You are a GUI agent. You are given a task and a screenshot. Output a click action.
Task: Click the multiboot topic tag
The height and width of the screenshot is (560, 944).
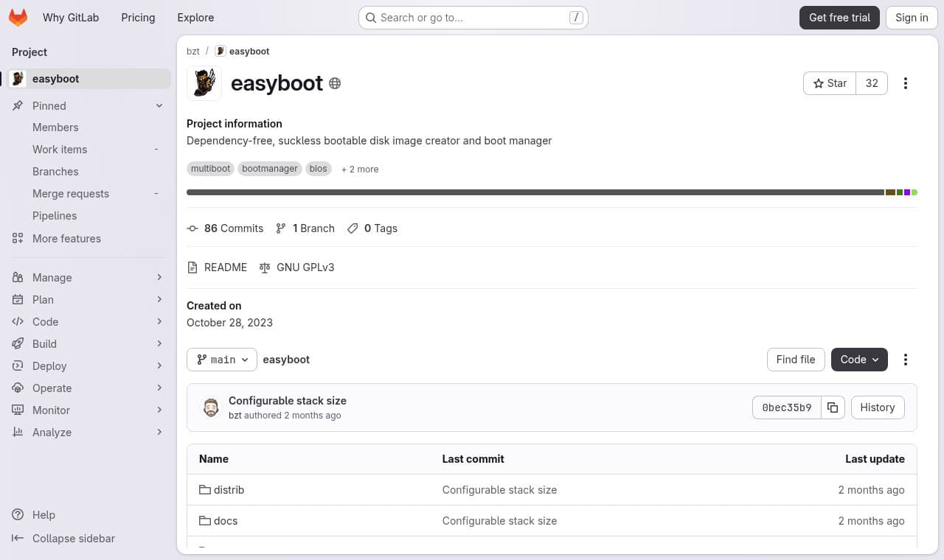point(211,169)
